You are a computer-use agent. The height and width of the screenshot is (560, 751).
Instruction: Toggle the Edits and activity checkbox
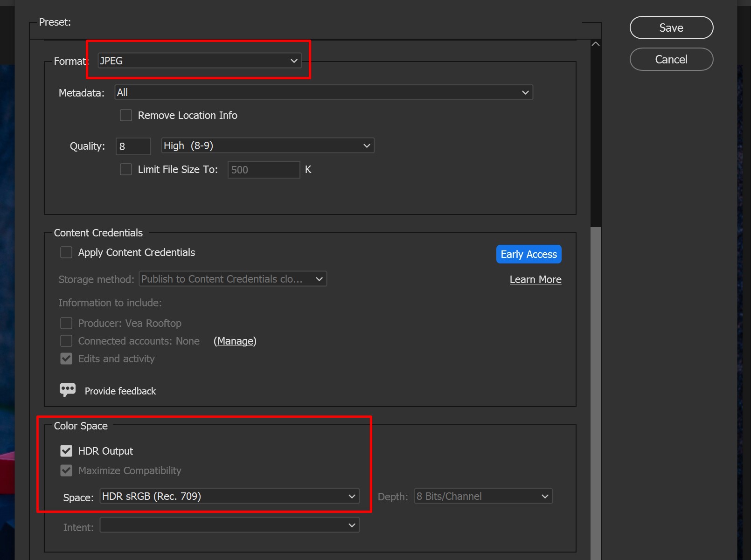[66, 359]
